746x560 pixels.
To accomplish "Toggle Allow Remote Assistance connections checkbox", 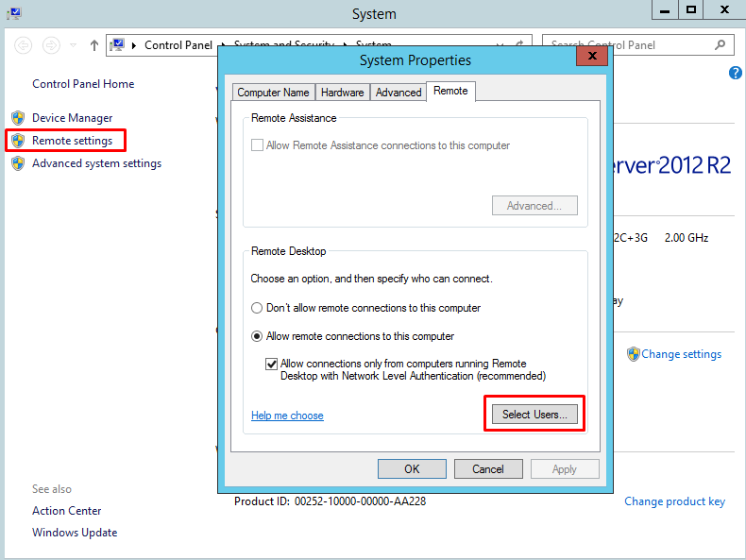I will coord(257,145).
